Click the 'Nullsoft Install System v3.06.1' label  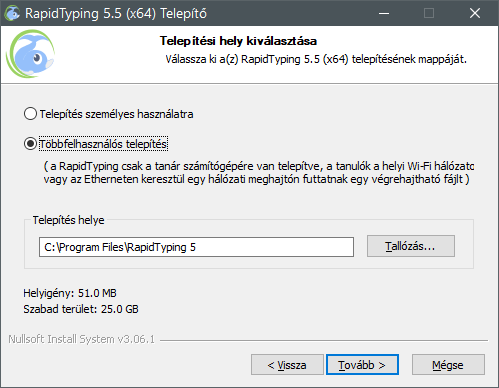point(82,339)
